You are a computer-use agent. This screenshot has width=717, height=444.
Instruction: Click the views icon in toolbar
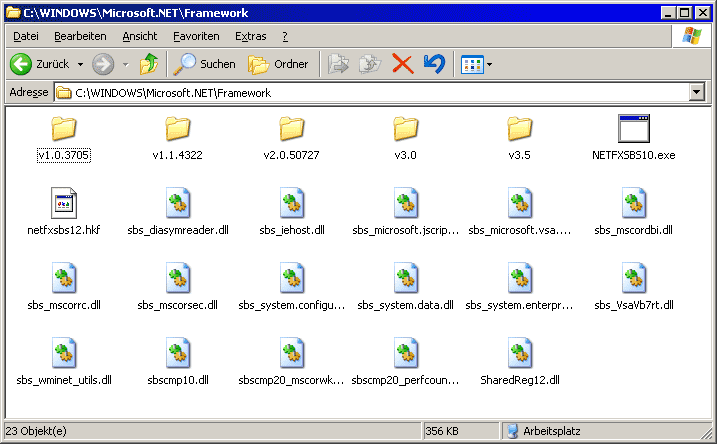(472, 64)
